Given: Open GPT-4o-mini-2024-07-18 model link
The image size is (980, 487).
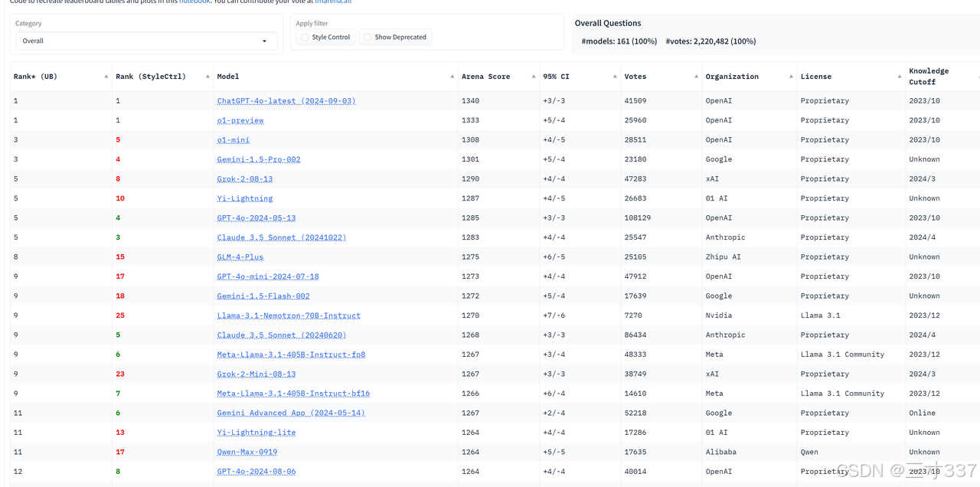Looking at the screenshot, I should click(268, 276).
